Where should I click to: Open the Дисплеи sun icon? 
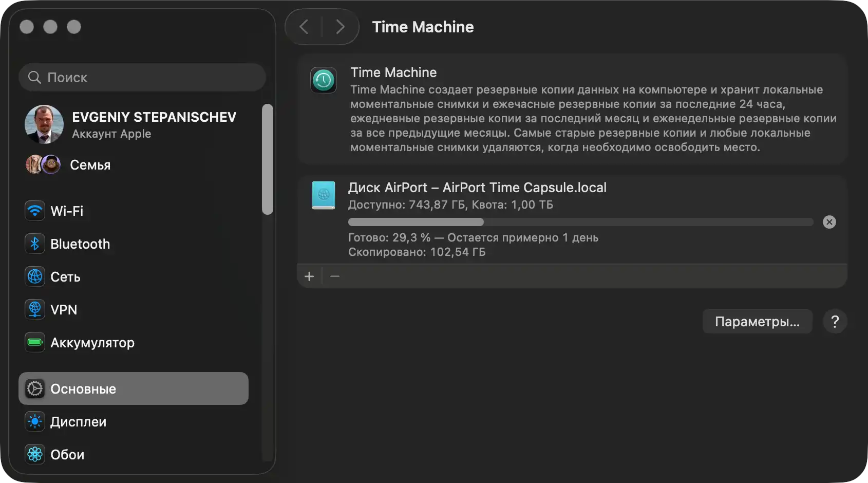[x=35, y=421]
